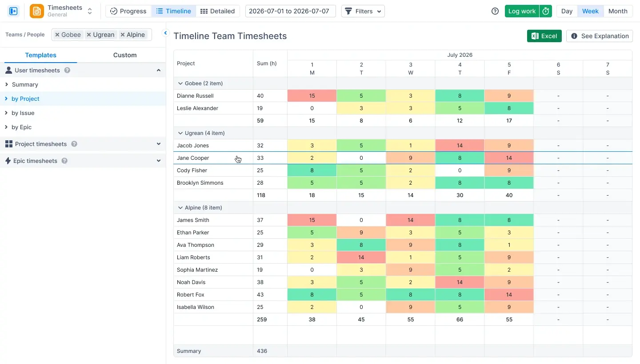Click Dianne Russell's red Monday cell showing 15

tap(312, 95)
